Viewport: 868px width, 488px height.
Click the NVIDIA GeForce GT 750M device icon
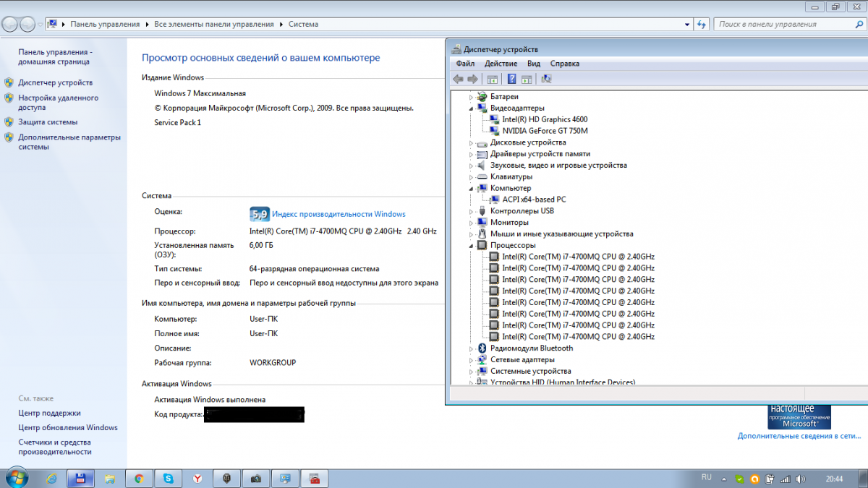(x=494, y=131)
